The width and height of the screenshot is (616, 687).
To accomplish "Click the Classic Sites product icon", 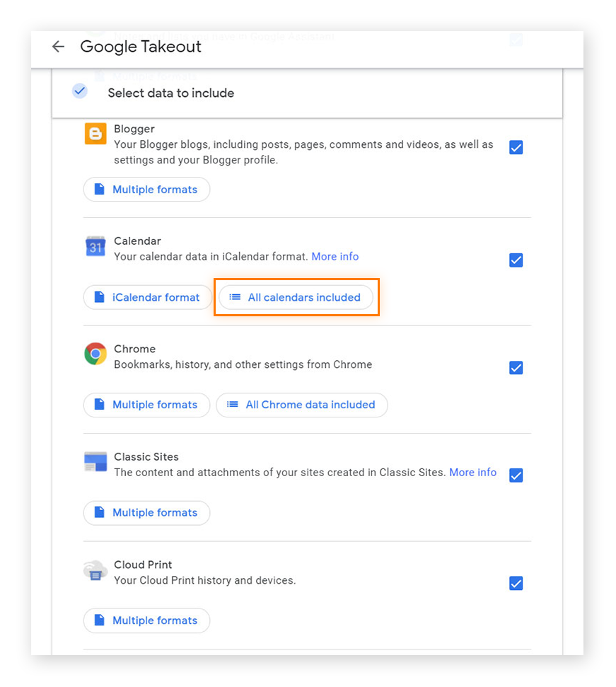I will pyautogui.click(x=95, y=461).
